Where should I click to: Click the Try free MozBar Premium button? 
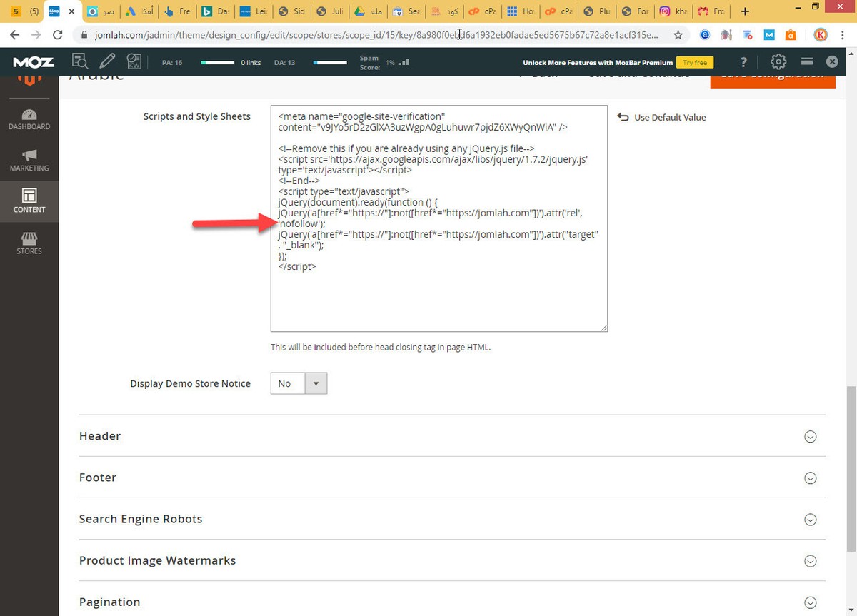[x=694, y=62]
